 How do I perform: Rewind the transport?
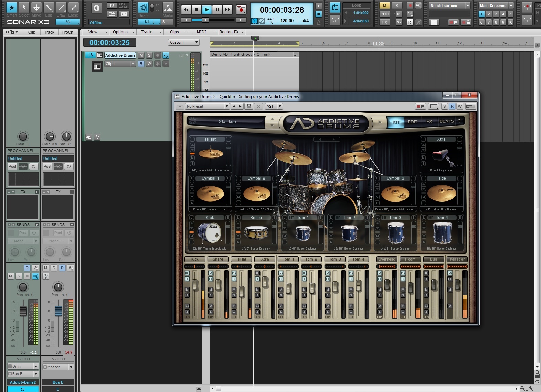pos(186,10)
